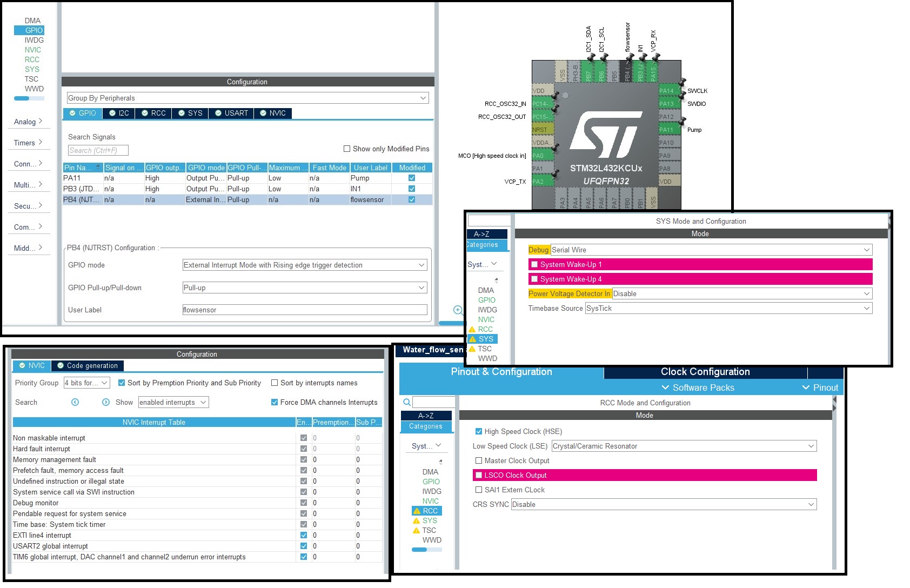Open the Pinout menu in RCC window
The width and height of the screenshot is (910, 588).
click(820, 387)
